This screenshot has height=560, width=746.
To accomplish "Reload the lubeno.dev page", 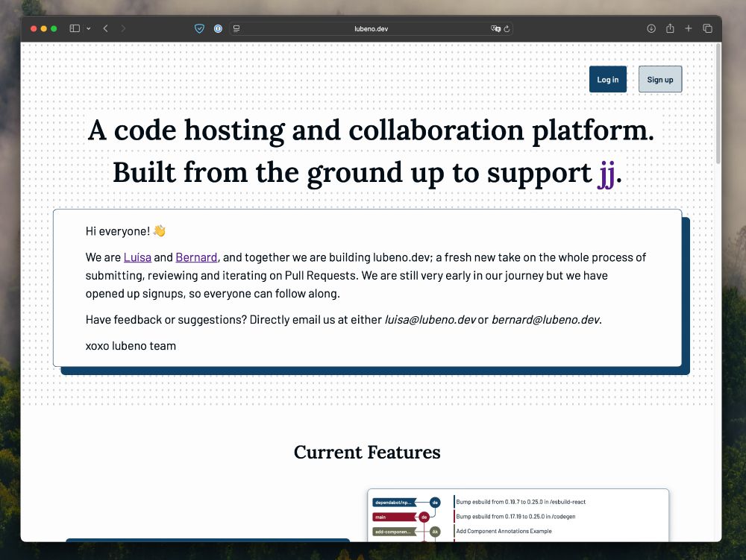I will click(507, 28).
